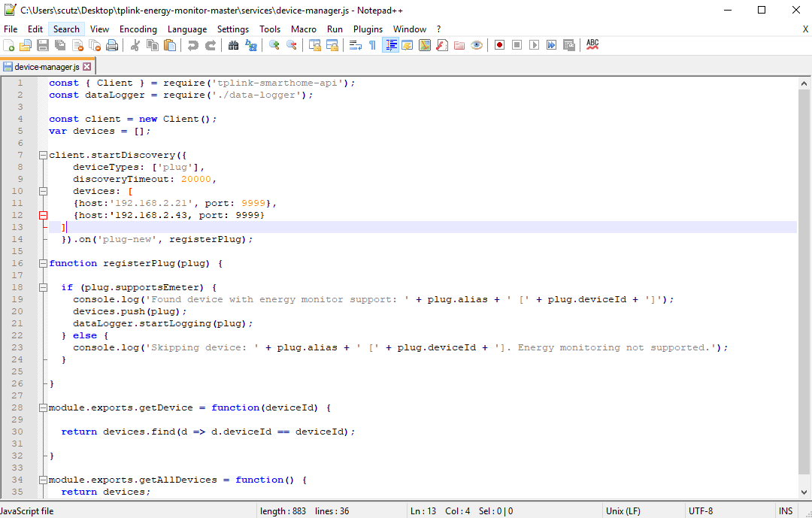Stop the macro recording

[517, 45]
